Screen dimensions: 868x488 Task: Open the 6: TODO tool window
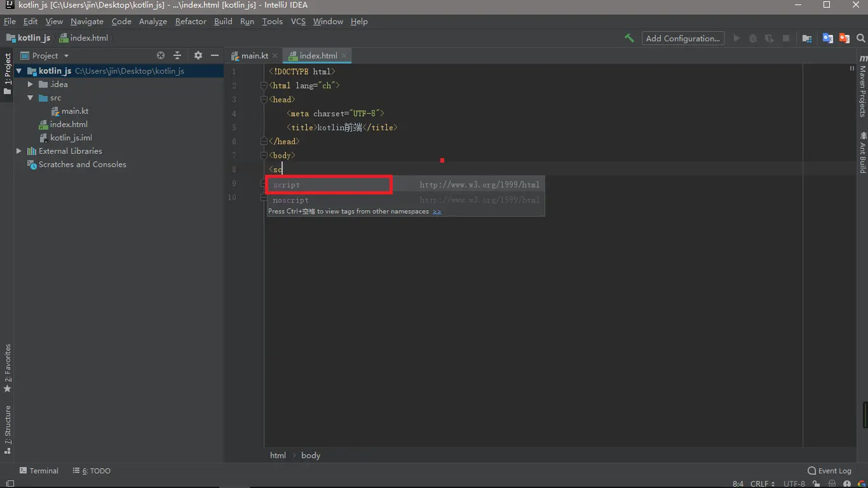click(x=92, y=471)
